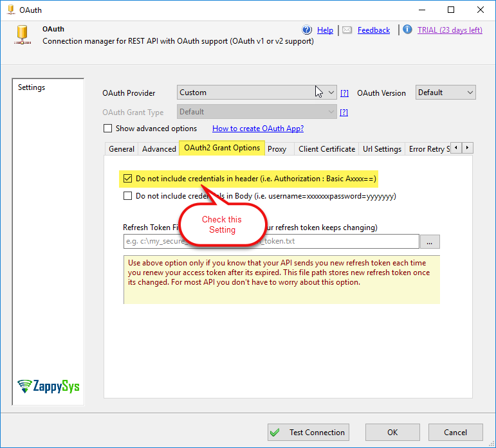Image resolution: width=496 pixels, height=448 pixels.
Task: Click the refresh token file path field
Action: pos(270,242)
